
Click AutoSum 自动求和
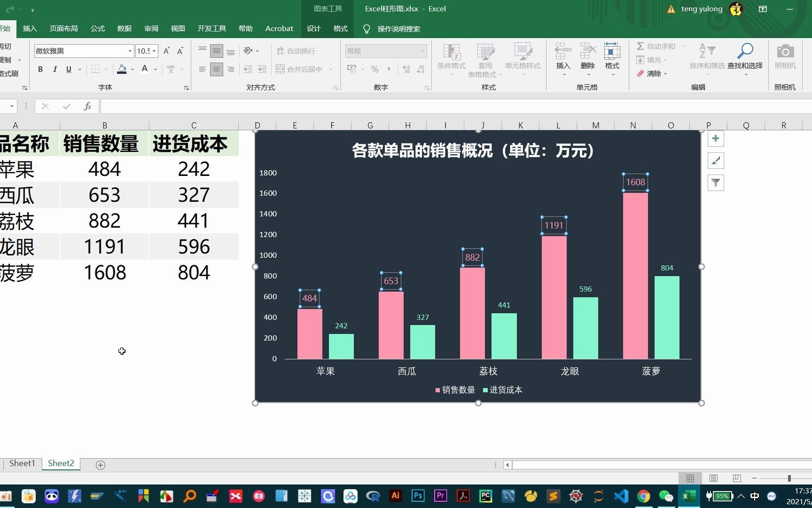(x=656, y=46)
